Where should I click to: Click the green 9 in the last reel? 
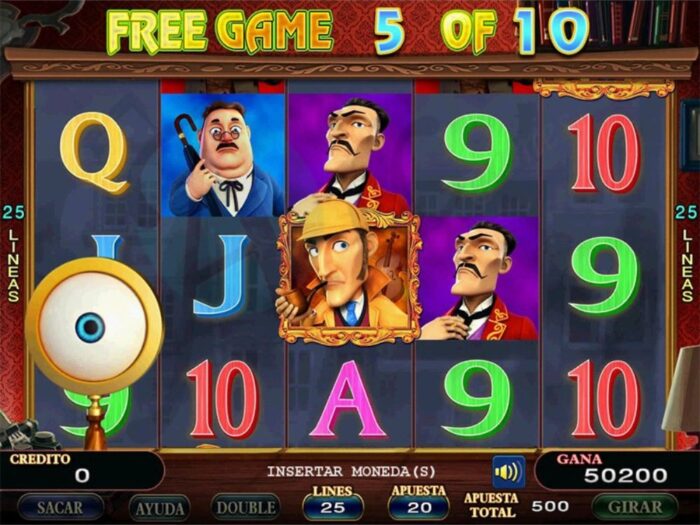click(605, 276)
